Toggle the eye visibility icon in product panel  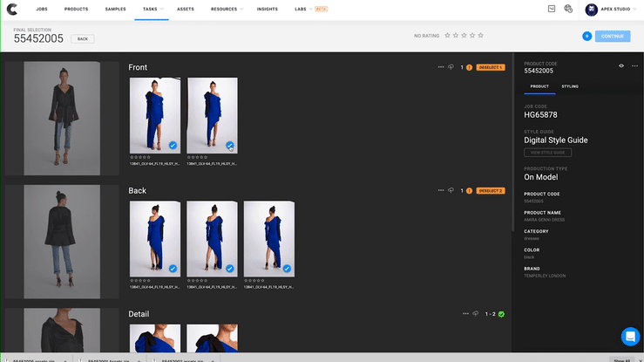coord(621,65)
